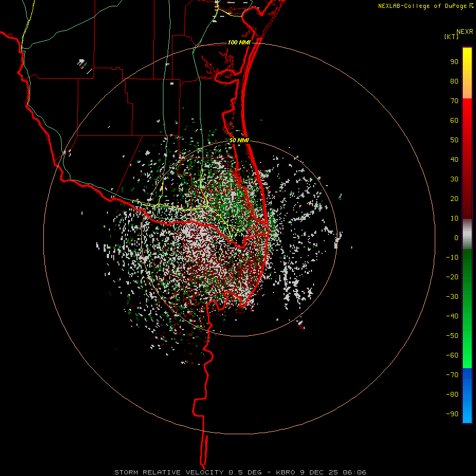
Task: Click the 50 knot legend value
Action: [454, 140]
